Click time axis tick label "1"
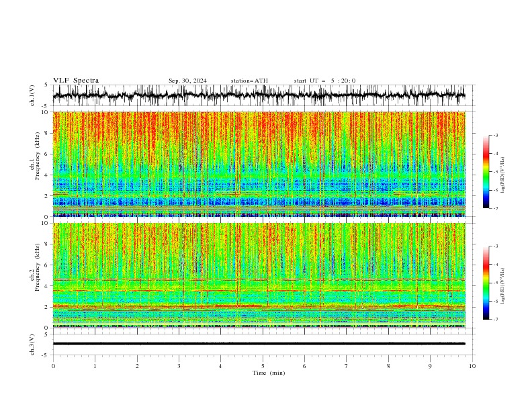Image resolution: width=532 pixels, height=411 pixels. [x=95, y=366]
